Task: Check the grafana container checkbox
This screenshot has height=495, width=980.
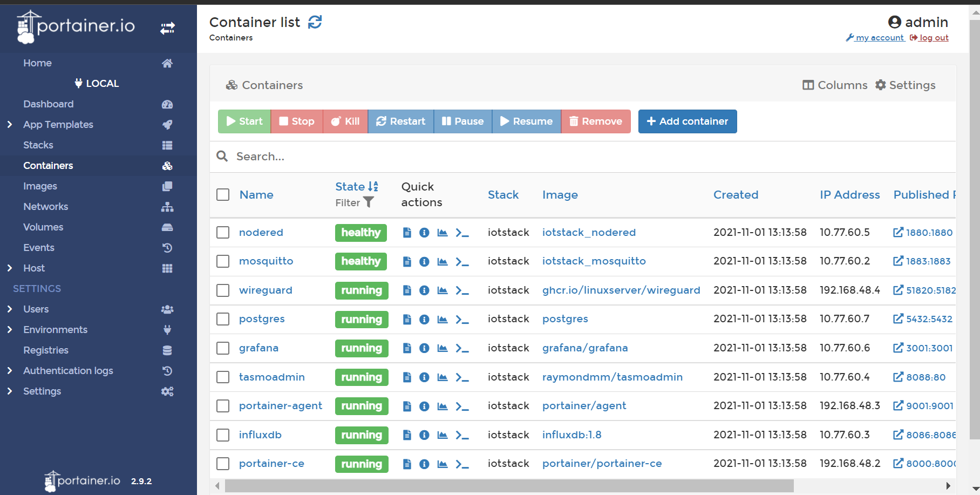Action: point(223,348)
